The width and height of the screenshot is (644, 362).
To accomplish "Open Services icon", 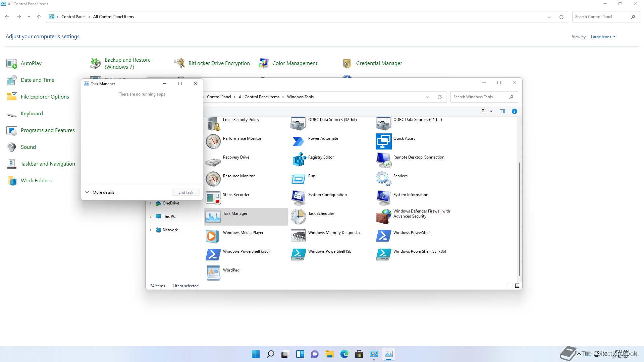I will [384, 179].
